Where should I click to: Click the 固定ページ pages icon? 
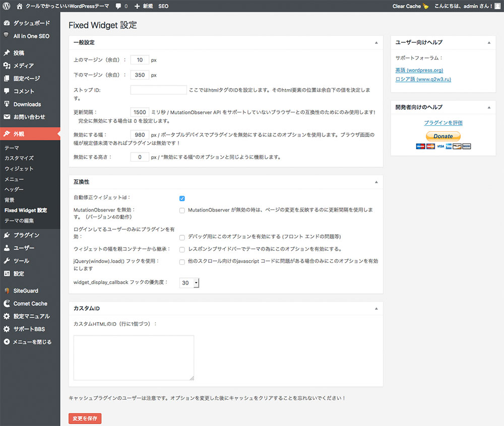coord(7,79)
